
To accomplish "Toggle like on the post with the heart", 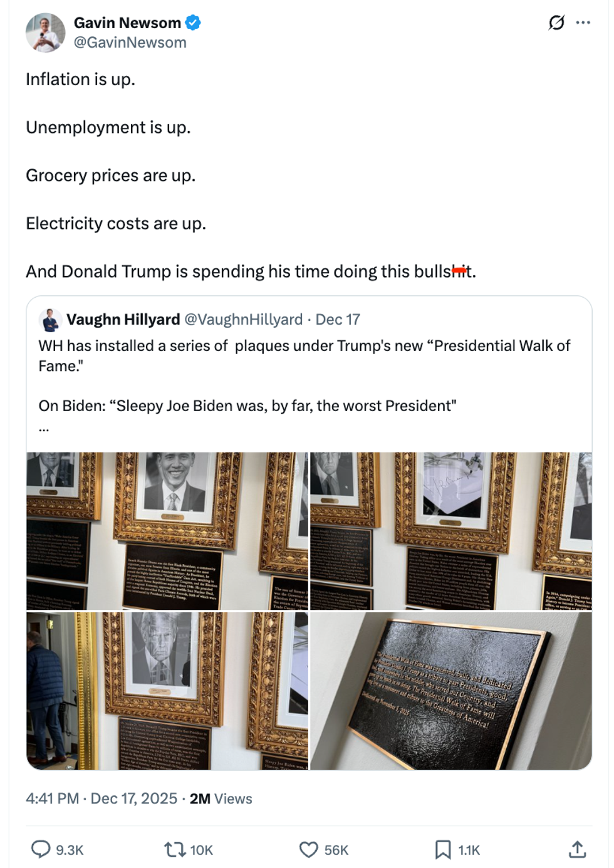I will 311,850.
